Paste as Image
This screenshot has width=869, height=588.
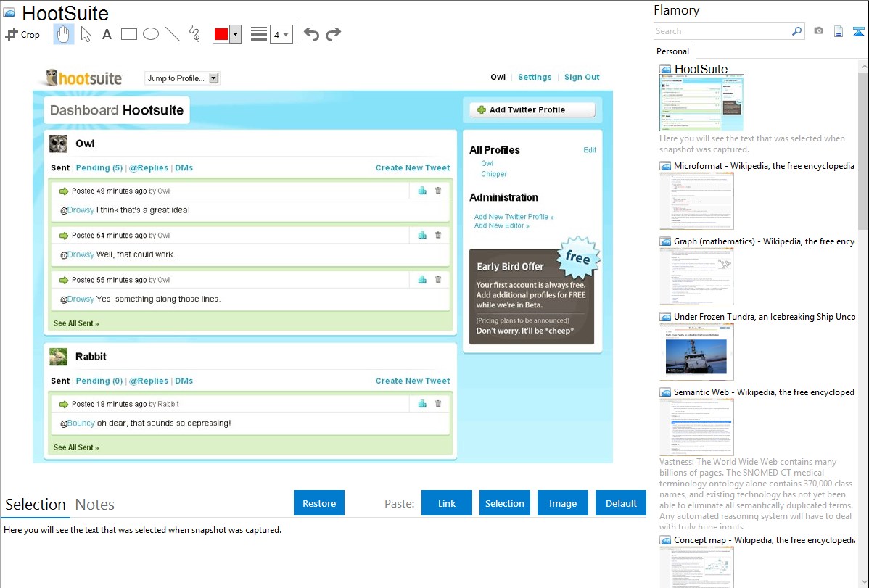coord(562,503)
